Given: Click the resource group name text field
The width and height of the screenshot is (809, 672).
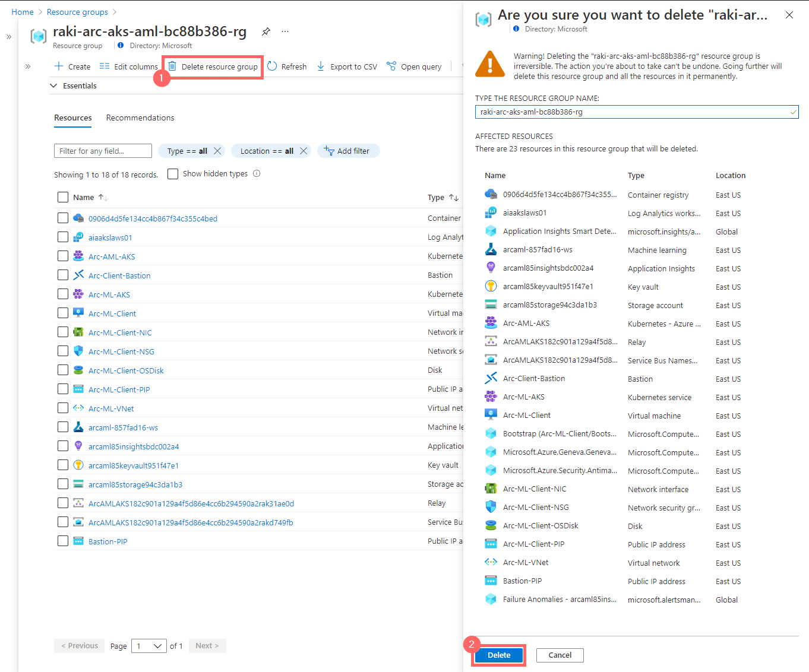Looking at the screenshot, I should [637, 112].
